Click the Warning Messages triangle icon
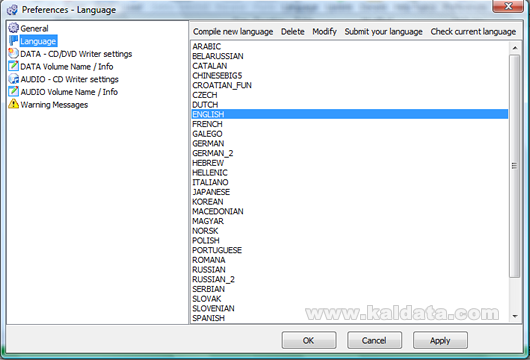The height and width of the screenshot is (360, 530). coord(14,104)
